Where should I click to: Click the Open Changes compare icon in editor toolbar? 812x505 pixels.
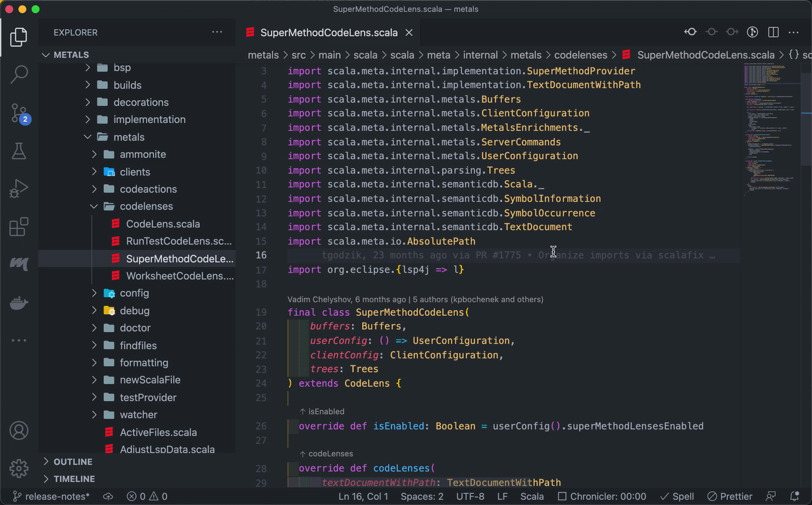pos(690,32)
